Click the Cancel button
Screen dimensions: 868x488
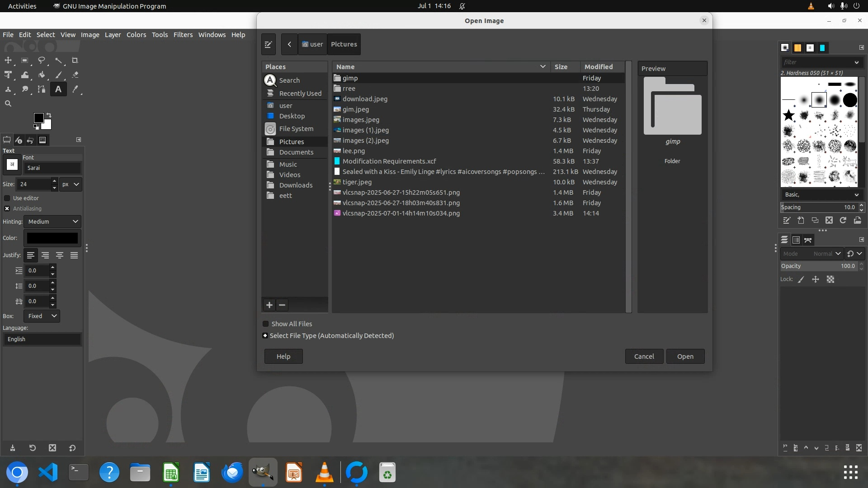coord(644,357)
